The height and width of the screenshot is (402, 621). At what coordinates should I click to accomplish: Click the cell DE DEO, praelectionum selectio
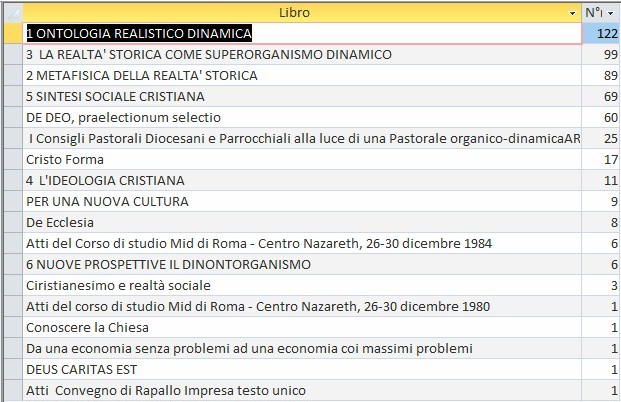[x=302, y=117]
